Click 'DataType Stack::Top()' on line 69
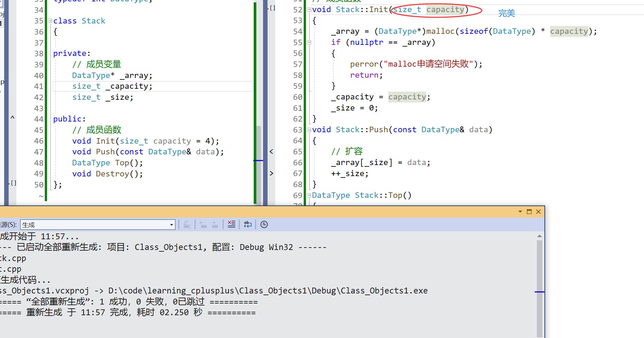644x338 pixels. click(x=362, y=195)
